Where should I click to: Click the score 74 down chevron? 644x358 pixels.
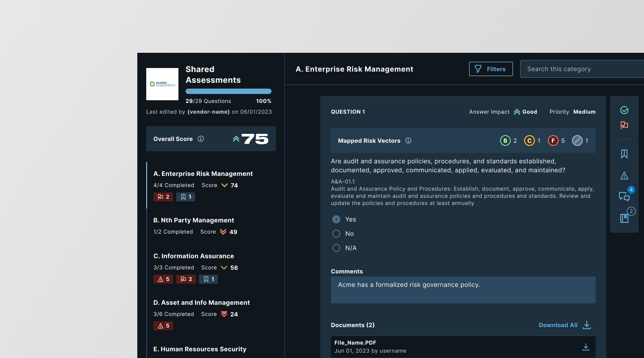pos(225,185)
